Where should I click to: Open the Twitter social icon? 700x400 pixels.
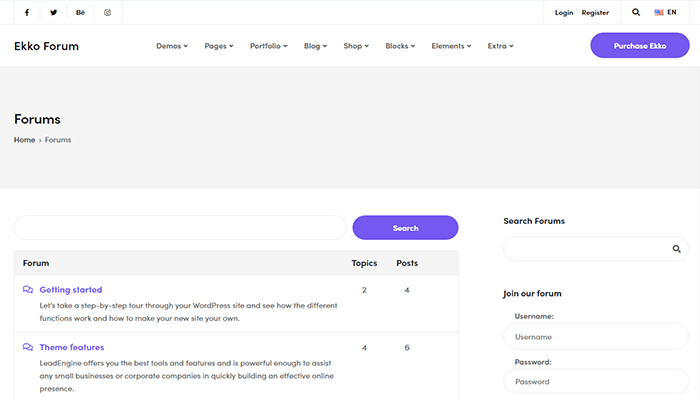[54, 13]
